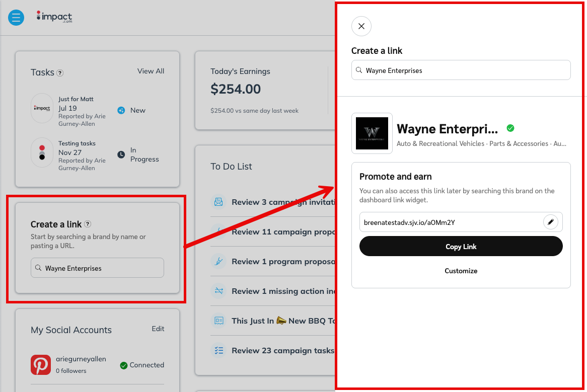Close the Create a link panel
This screenshot has height=392, width=587.
tap(361, 26)
